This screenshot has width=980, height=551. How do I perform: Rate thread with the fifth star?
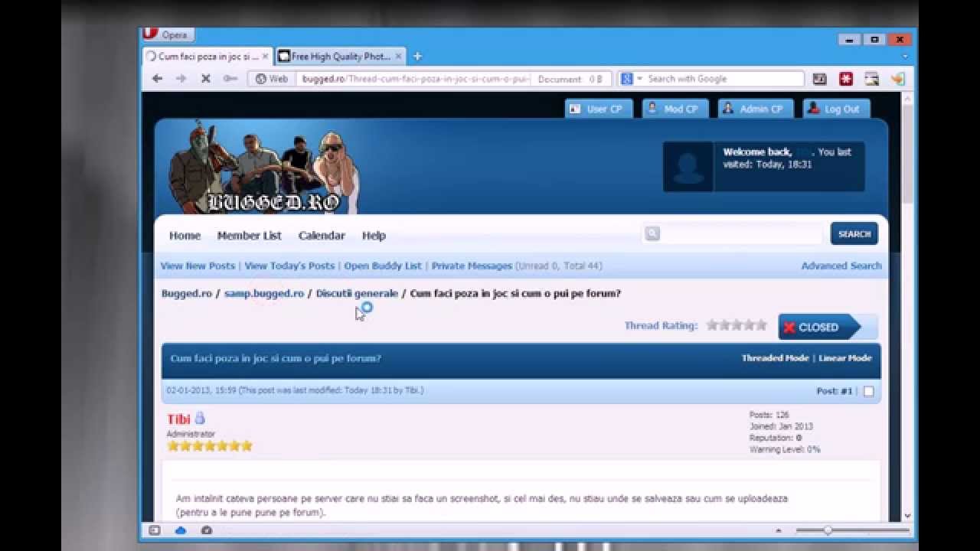click(x=761, y=325)
